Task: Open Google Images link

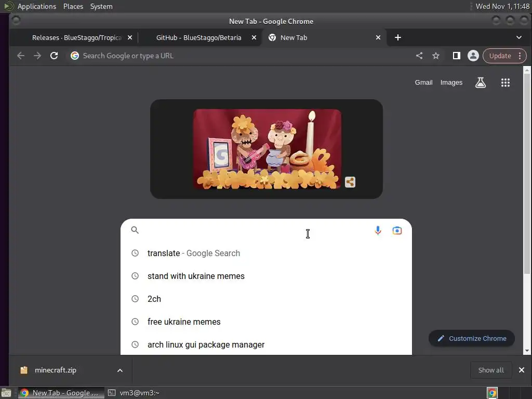Action: point(451,83)
